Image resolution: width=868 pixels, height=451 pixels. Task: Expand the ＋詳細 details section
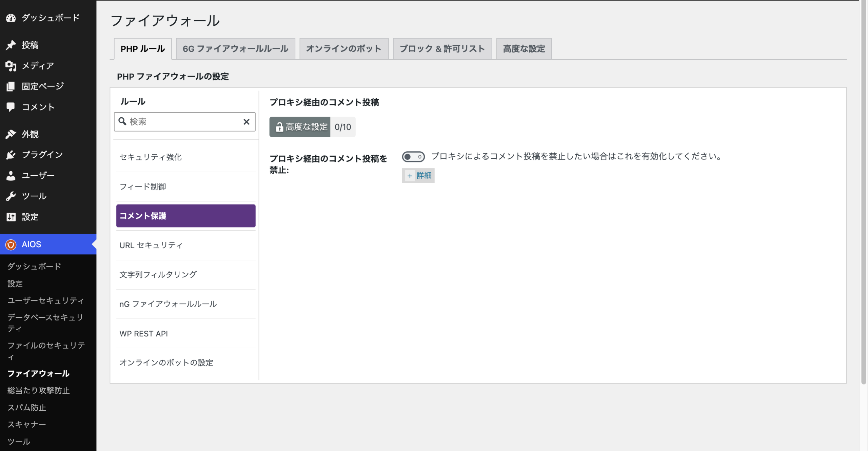tap(418, 176)
